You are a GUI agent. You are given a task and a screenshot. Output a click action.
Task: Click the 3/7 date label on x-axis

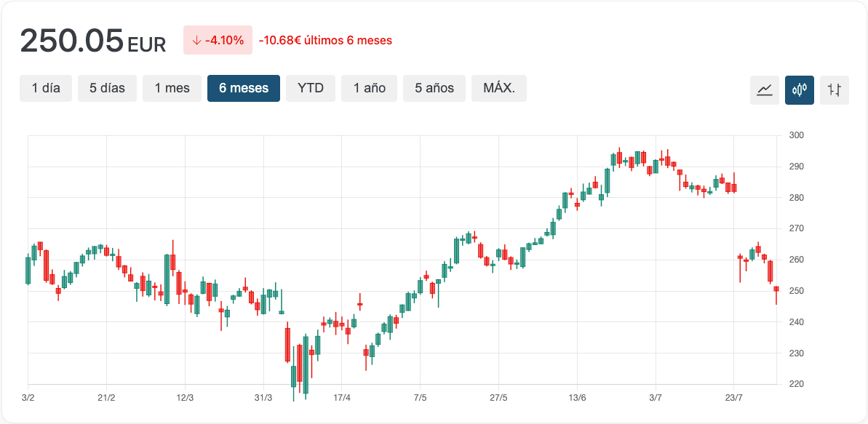(x=656, y=398)
